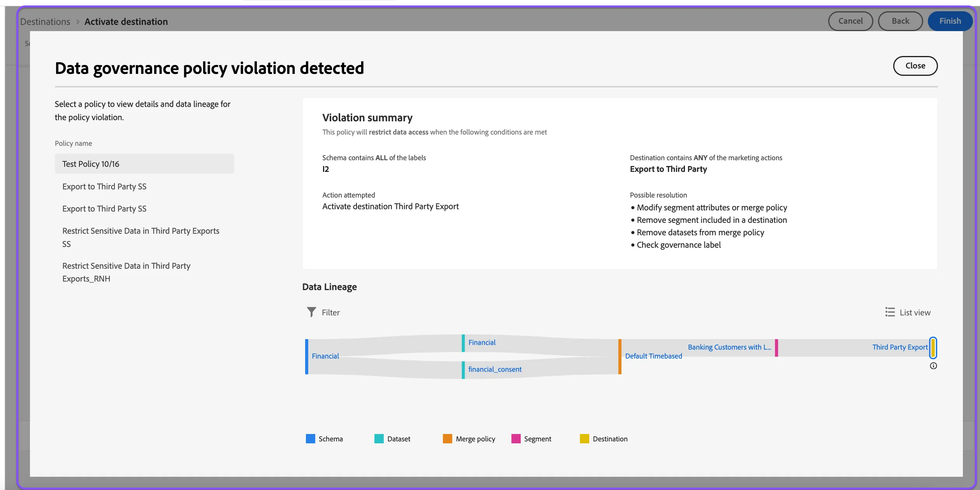Select Restrict Sensitive Data in Third Party Exports_RNH
This screenshot has height=490, width=980.
(x=144, y=272)
